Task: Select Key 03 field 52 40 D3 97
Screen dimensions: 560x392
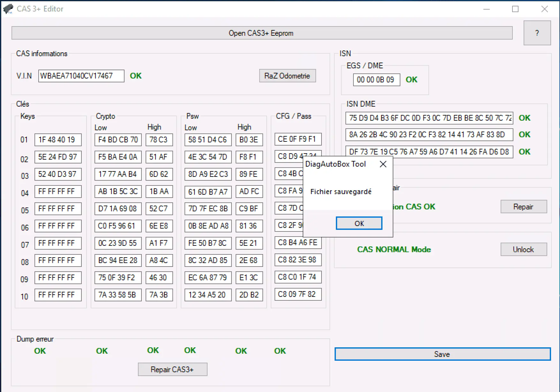Action: (x=58, y=174)
